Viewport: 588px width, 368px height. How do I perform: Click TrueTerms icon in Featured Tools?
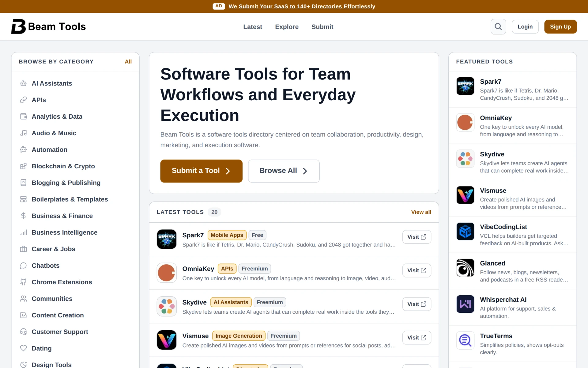tap(465, 340)
